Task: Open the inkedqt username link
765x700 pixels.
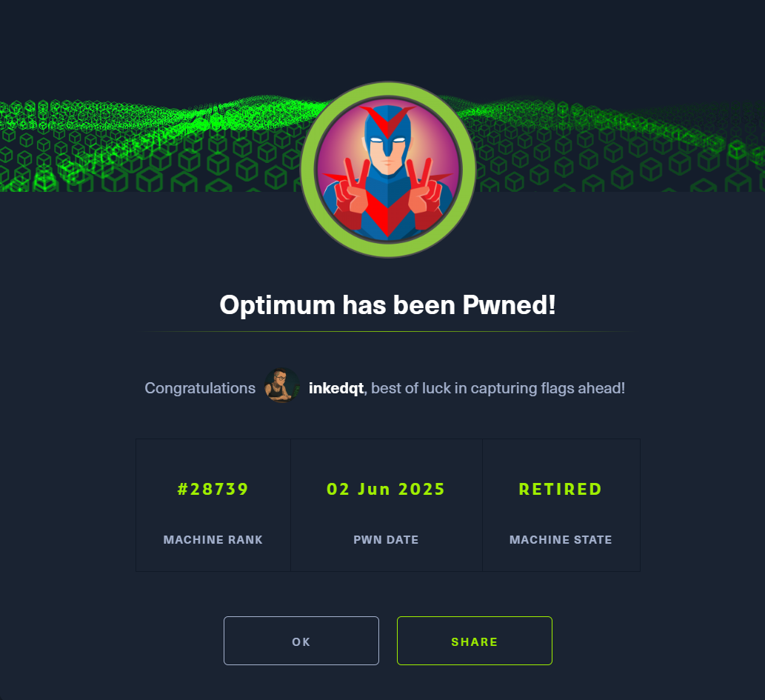Action: coord(336,388)
